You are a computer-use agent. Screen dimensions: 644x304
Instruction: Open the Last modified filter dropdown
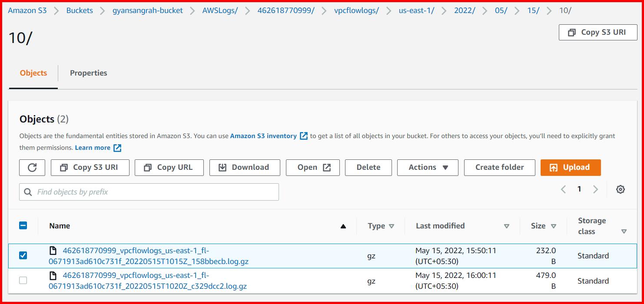point(507,226)
